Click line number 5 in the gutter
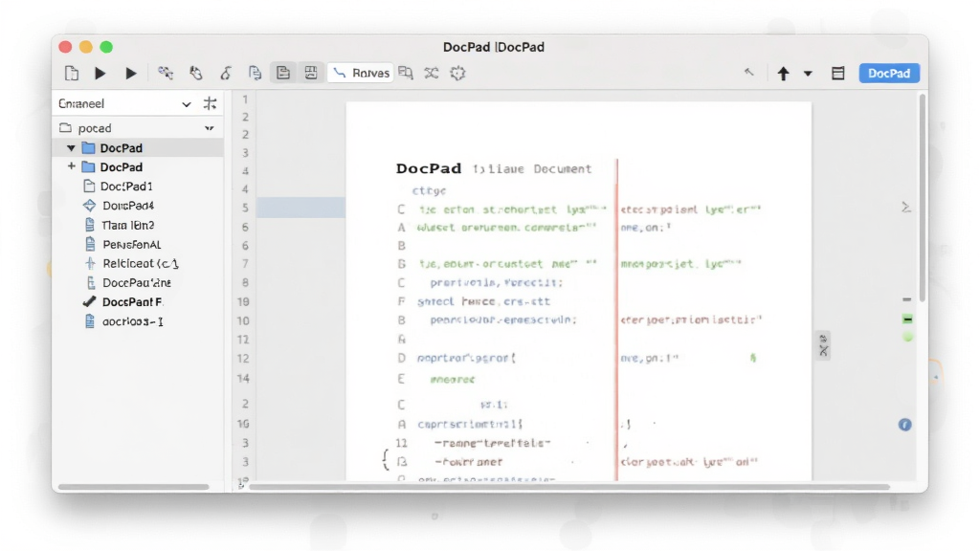The image size is (980, 551). 246,208
